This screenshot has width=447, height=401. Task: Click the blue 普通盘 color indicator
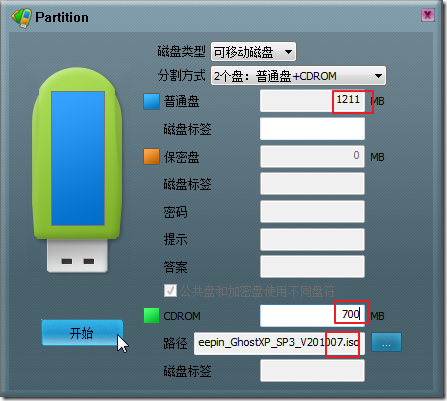[x=151, y=102]
